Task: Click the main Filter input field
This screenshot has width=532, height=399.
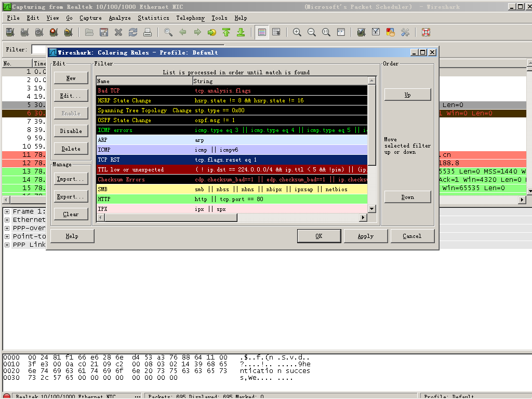Action: [x=39, y=49]
